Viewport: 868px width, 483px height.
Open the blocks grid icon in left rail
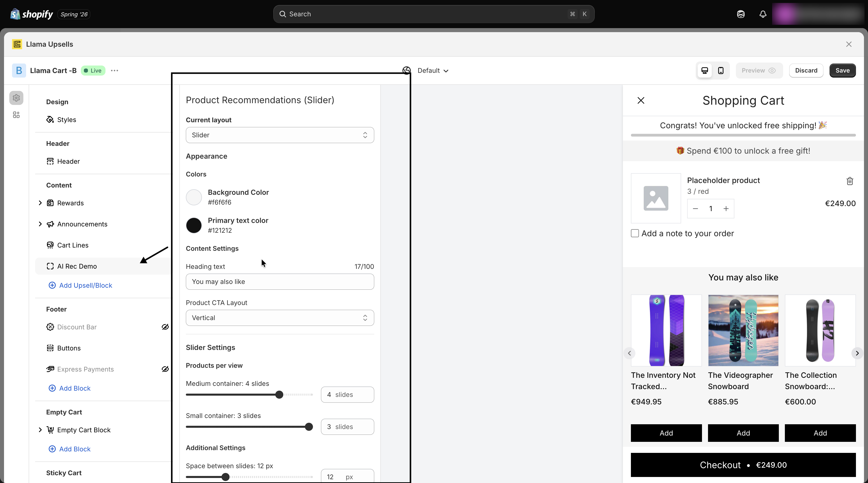(16, 115)
